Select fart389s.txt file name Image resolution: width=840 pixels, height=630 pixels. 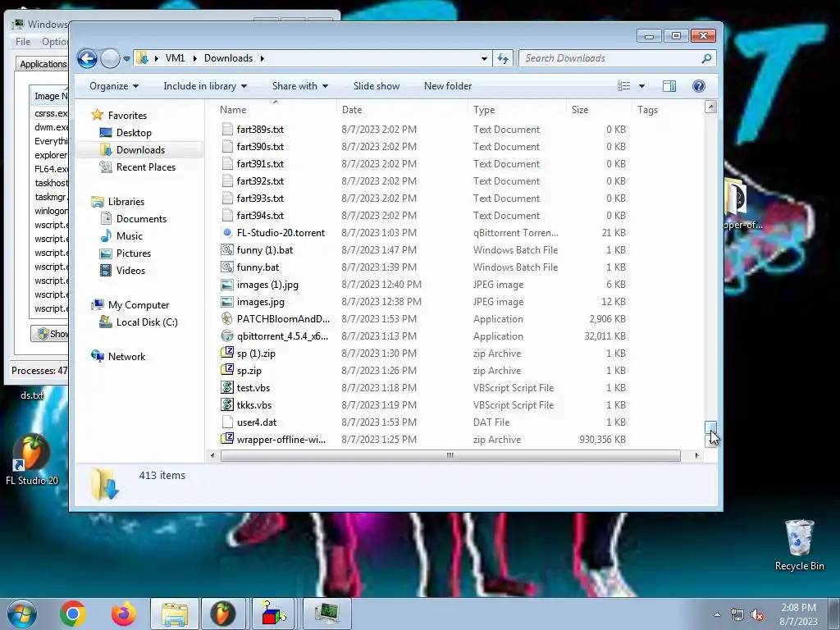coord(260,129)
